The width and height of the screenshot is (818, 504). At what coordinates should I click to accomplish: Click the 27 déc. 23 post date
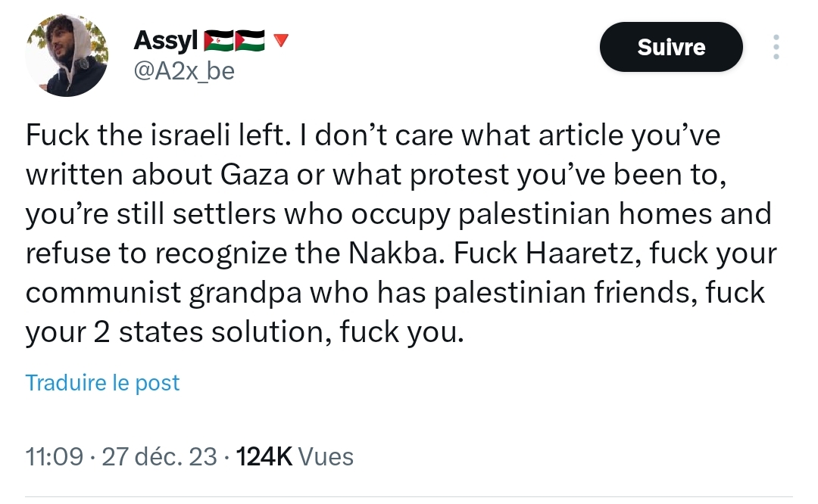159,456
